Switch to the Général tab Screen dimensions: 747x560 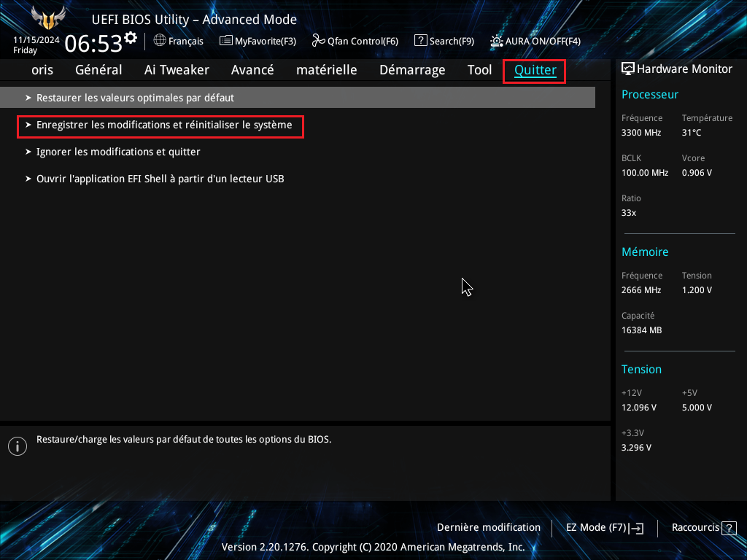(98, 70)
